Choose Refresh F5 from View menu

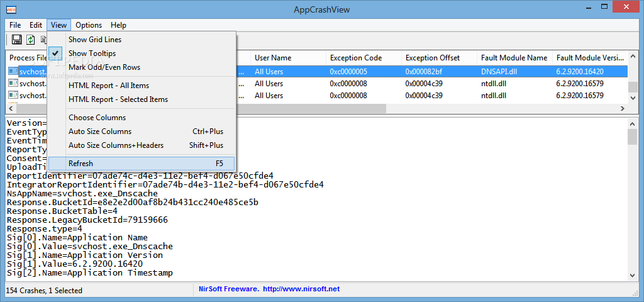pos(142,164)
